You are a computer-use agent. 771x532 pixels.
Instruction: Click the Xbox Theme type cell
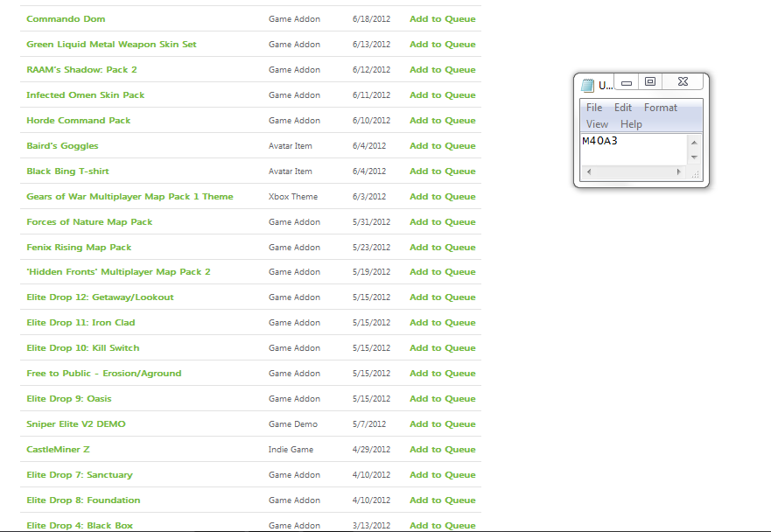(293, 197)
